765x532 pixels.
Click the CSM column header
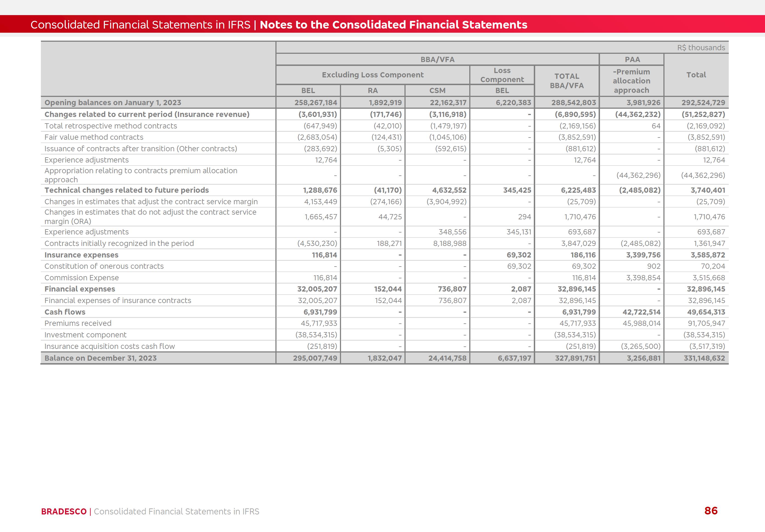click(x=437, y=91)
